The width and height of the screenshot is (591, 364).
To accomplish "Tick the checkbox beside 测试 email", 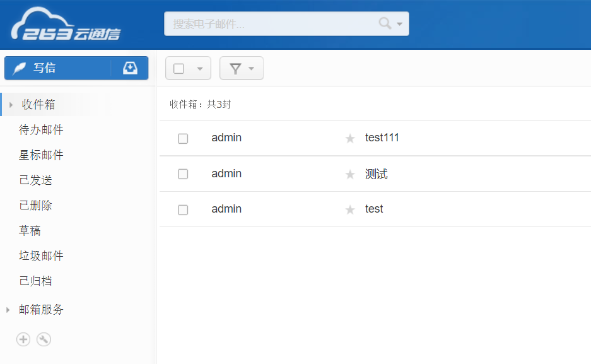I will (x=183, y=174).
